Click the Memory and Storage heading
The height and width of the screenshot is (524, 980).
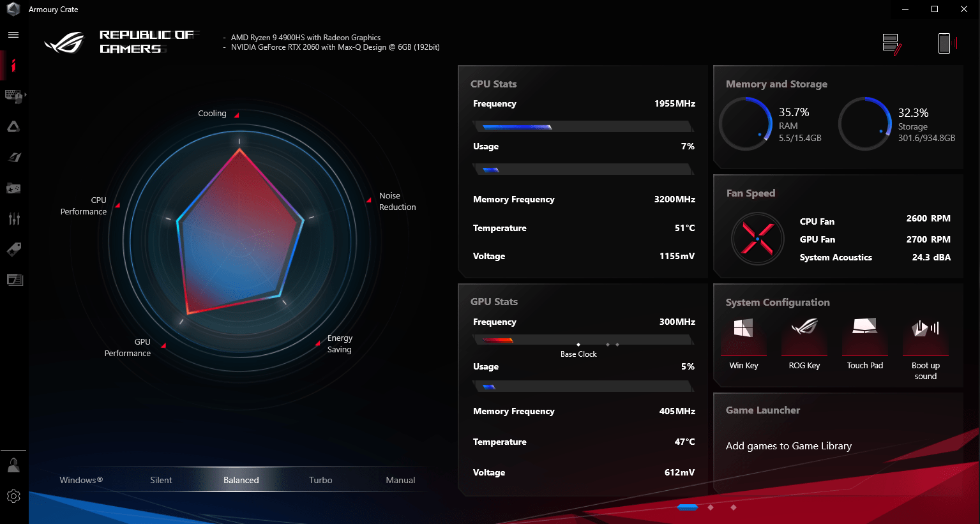tap(776, 84)
